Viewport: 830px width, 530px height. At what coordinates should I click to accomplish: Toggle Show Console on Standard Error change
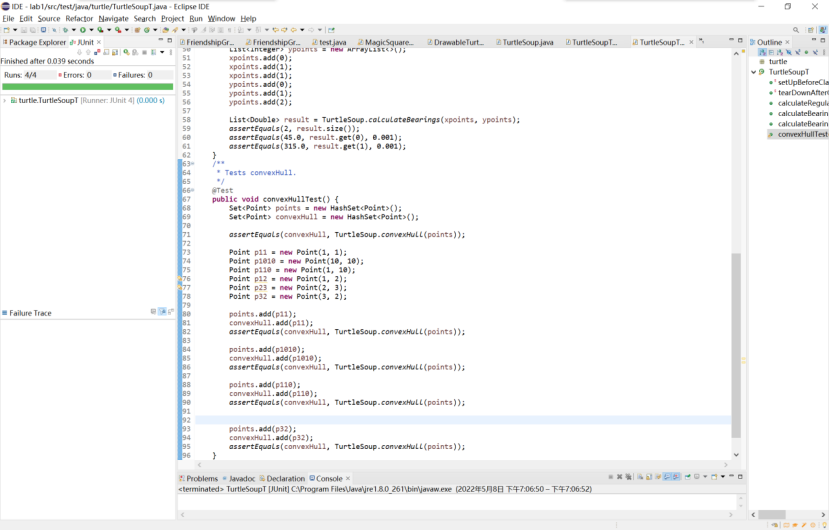tap(676, 477)
